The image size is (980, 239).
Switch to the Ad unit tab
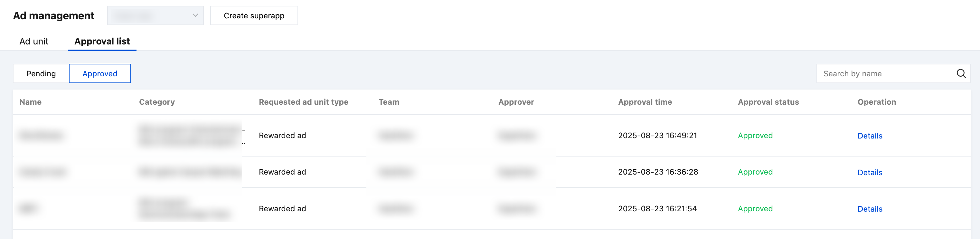coord(34,41)
